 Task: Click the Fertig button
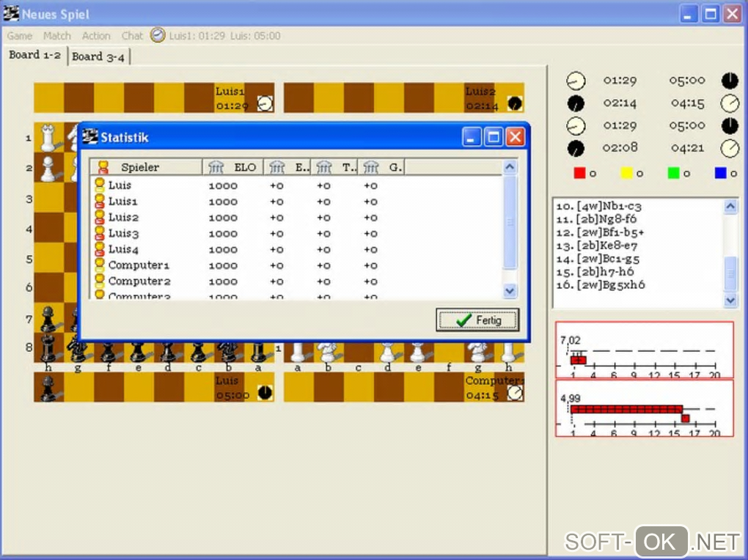coord(477,320)
